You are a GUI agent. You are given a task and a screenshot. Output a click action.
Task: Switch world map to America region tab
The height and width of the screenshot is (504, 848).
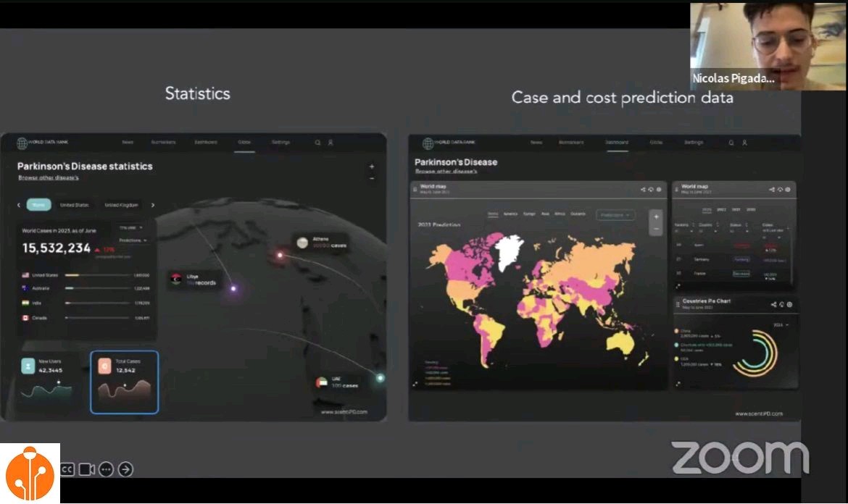click(x=510, y=214)
